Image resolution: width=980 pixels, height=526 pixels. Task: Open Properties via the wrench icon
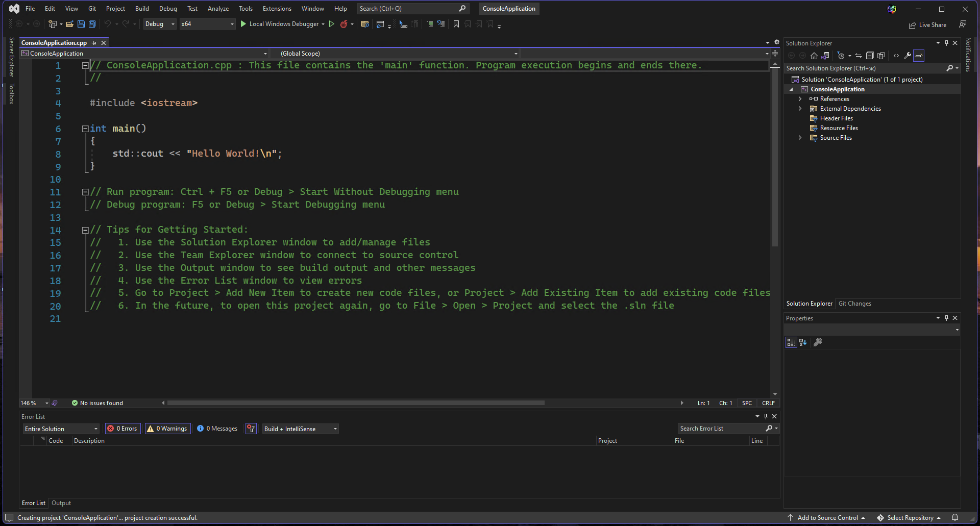[908, 56]
